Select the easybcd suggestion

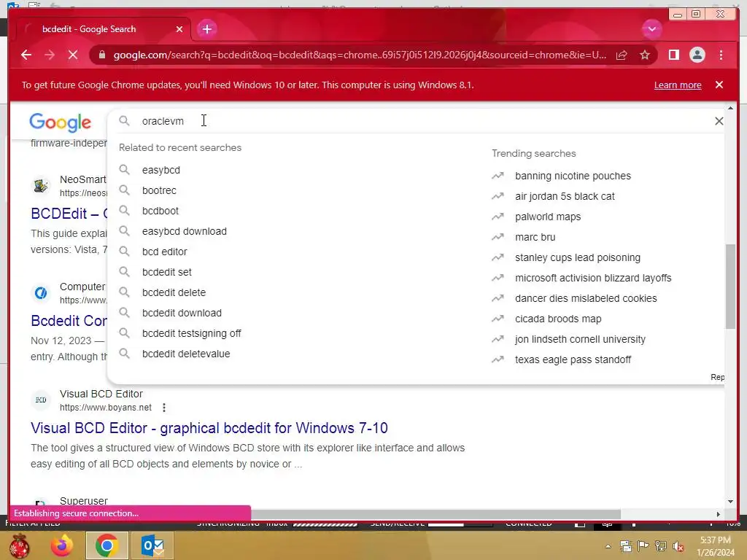161,170
